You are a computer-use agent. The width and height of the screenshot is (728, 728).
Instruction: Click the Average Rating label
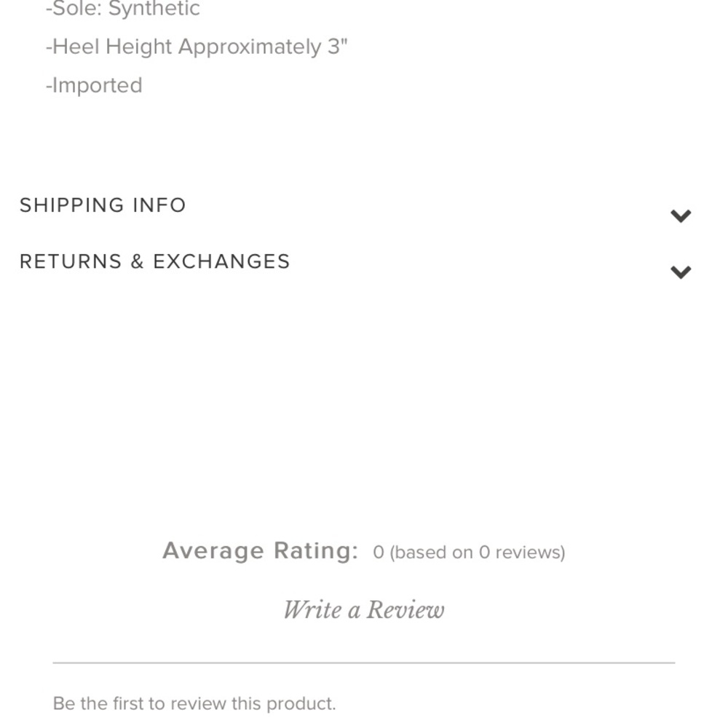260,551
